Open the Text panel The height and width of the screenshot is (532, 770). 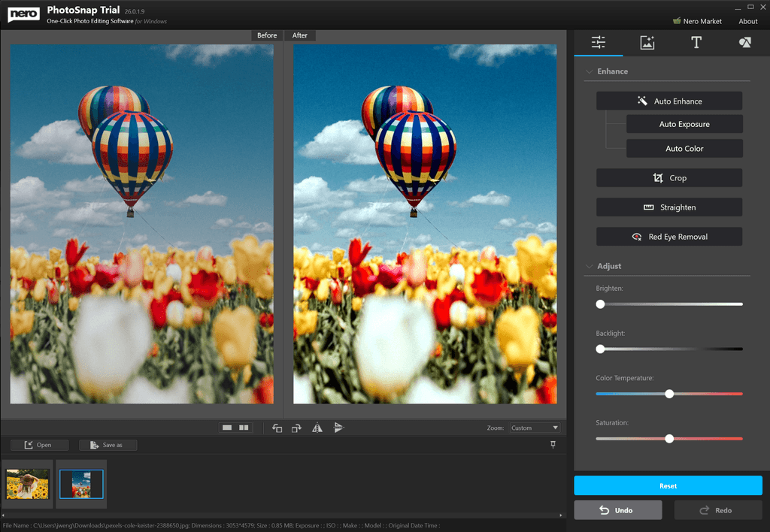coord(696,43)
